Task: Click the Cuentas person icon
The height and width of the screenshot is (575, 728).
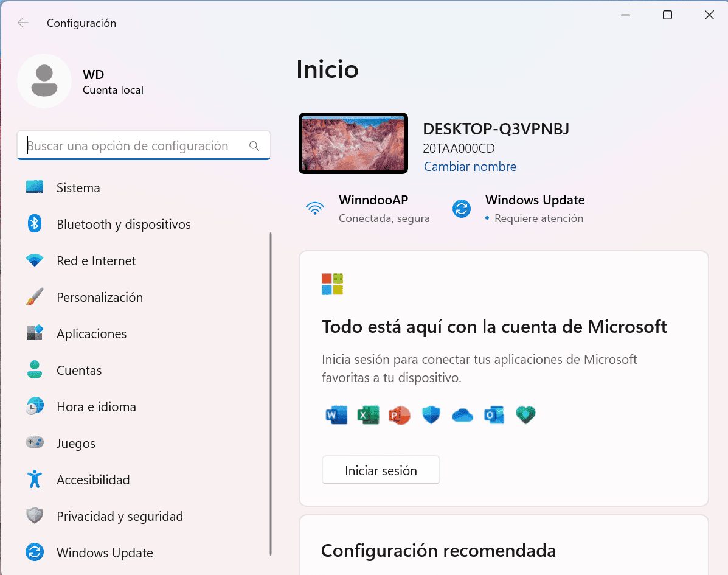Action: click(34, 370)
